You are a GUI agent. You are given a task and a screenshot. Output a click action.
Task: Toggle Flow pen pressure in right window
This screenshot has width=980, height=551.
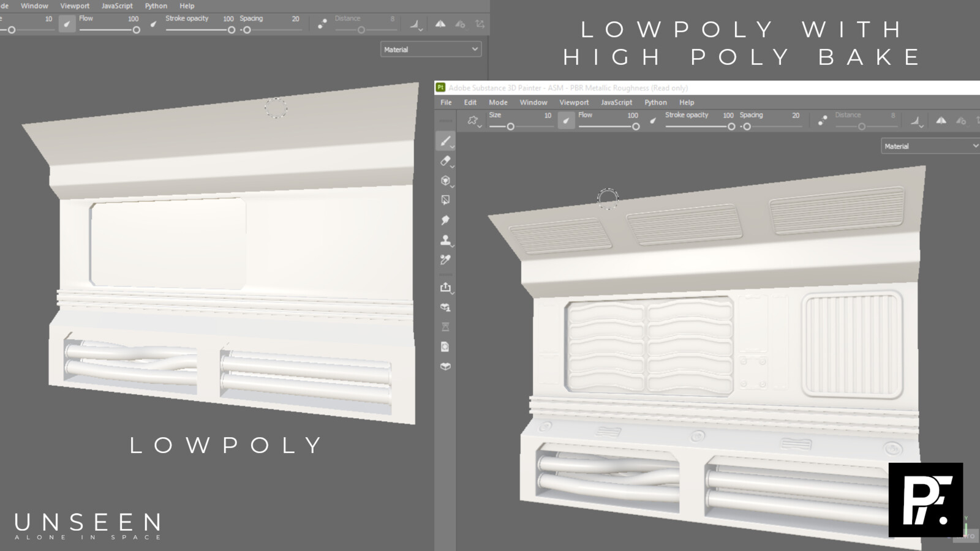pos(567,121)
